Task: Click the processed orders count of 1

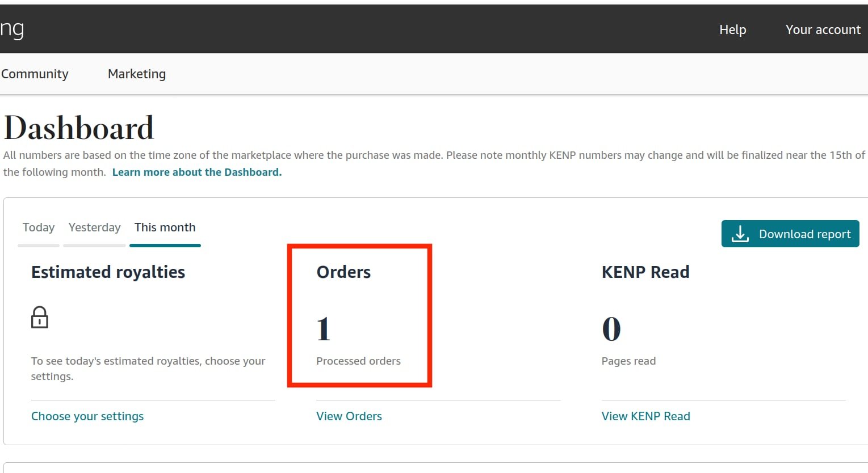Action: tap(324, 329)
